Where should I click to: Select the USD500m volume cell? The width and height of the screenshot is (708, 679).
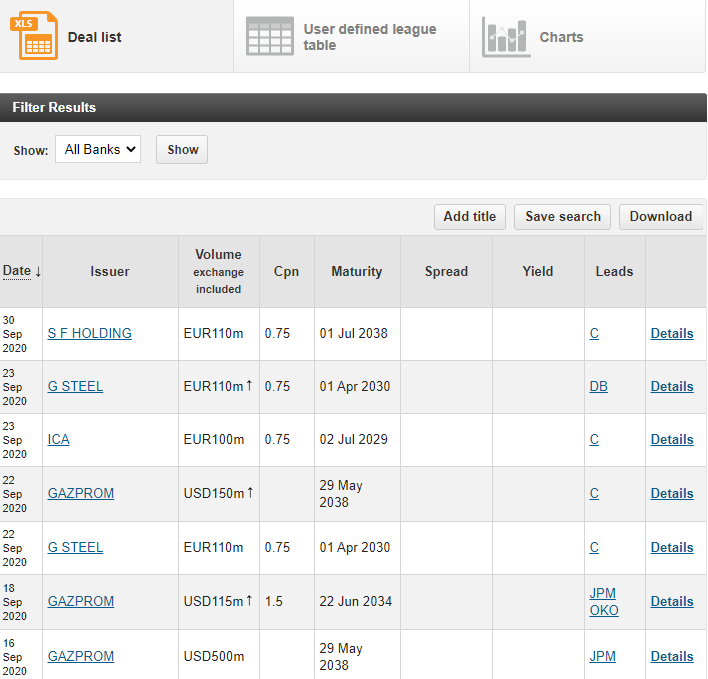pos(219,656)
